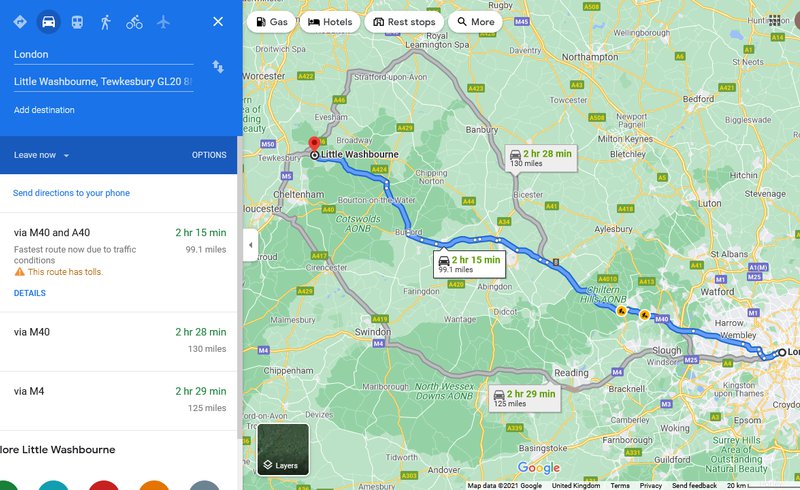Collapse the side panel arrow
The height and width of the screenshot is (490, 800).
[250, 245]
